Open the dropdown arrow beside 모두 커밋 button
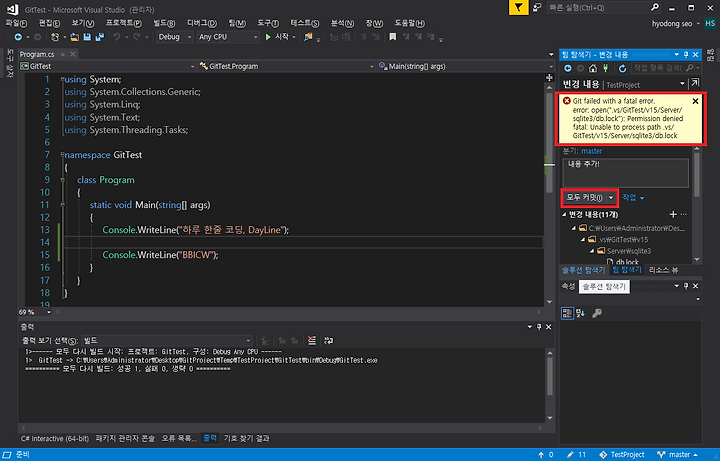 tap(611, 198)
